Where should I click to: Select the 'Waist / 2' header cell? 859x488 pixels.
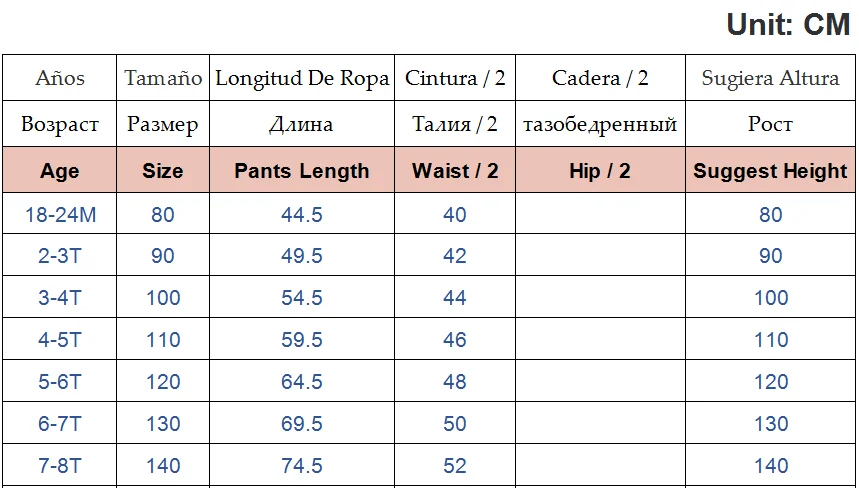coord(455,171)
